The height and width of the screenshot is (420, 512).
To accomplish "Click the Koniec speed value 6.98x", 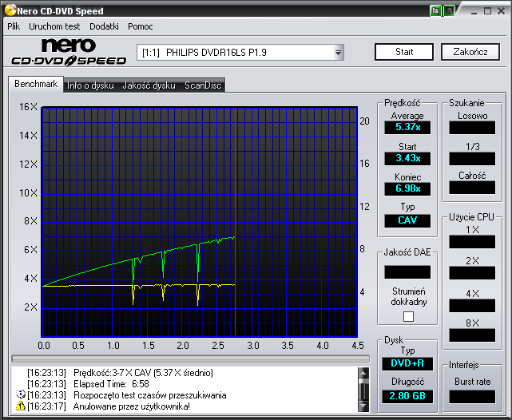I will (x=407, y=188).
